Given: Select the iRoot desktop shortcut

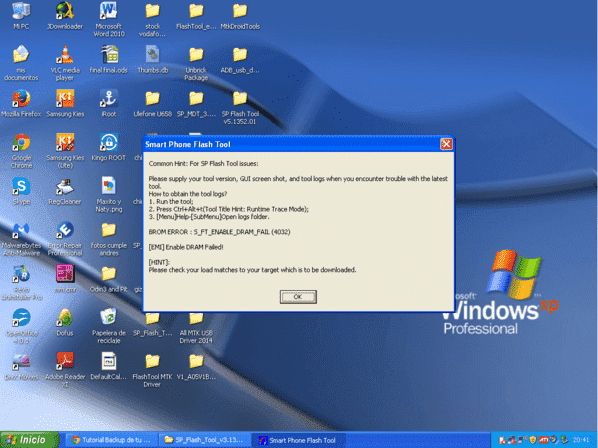Looking at the screenshot, I should pyautogui.click(x=109, y=104).
